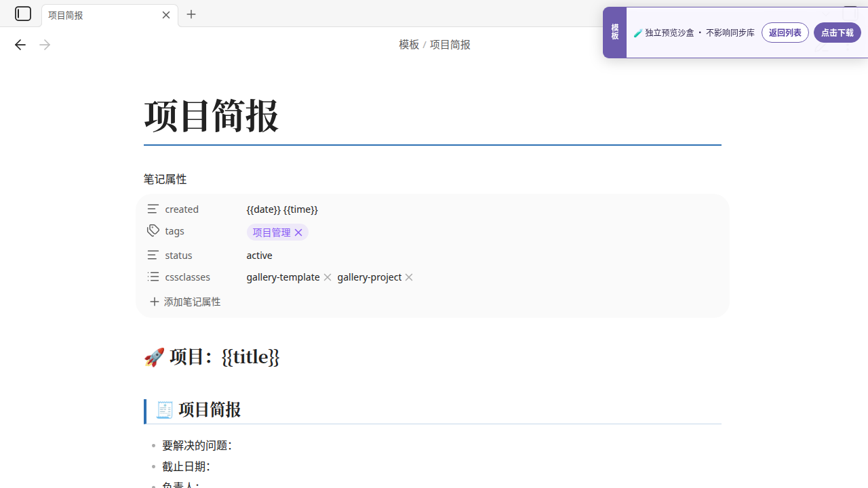The image size is (868, 488).
Task: Click the 点击下载 button
Action: pyautogui.click(x=837, y=33)
